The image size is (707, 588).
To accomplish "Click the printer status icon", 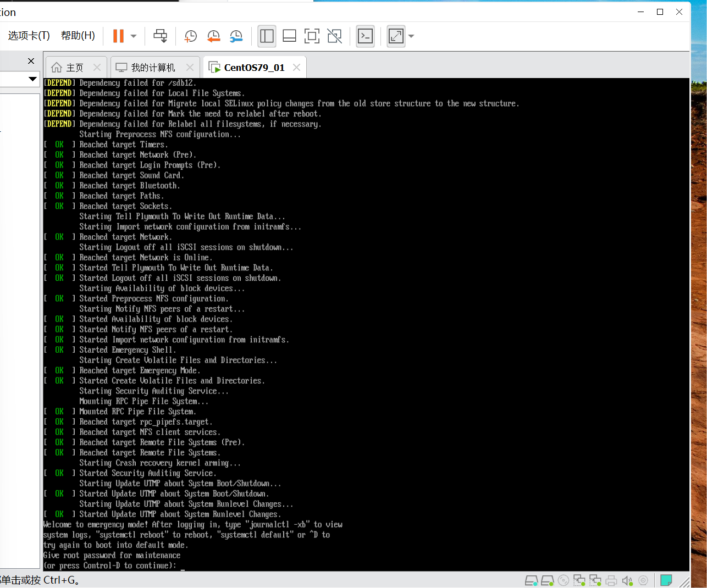I will tap(611, 580).
